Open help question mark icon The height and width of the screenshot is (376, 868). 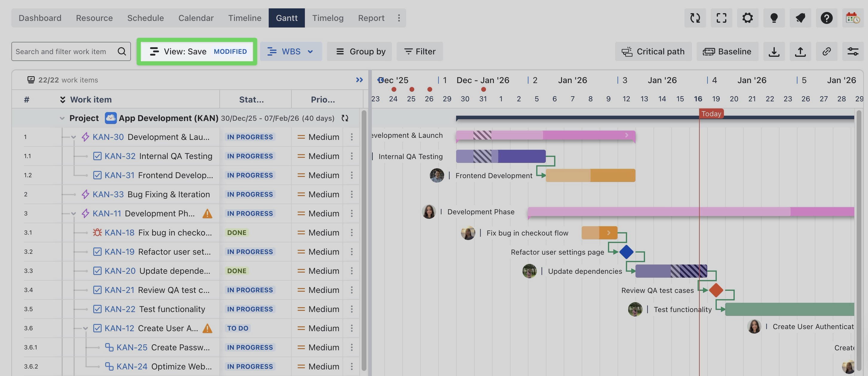[x=826, y=18]
